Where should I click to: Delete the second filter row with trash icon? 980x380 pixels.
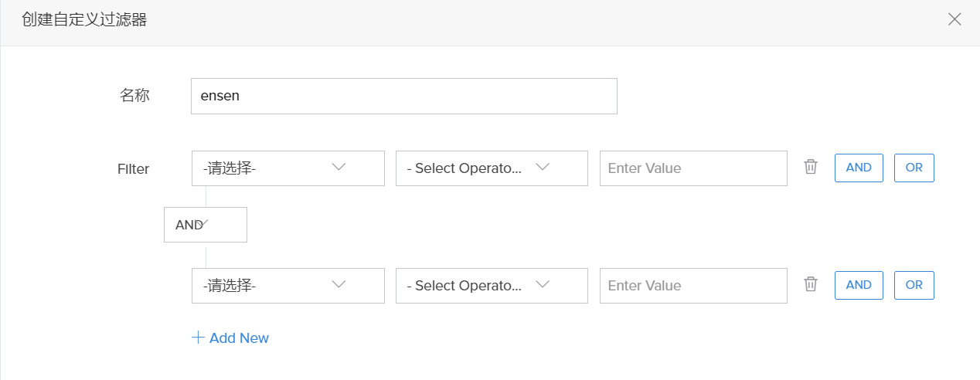pos(810,284)
